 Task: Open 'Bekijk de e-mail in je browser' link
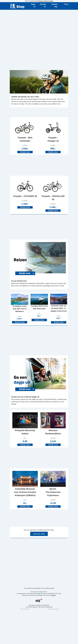[x=46, y=1]
